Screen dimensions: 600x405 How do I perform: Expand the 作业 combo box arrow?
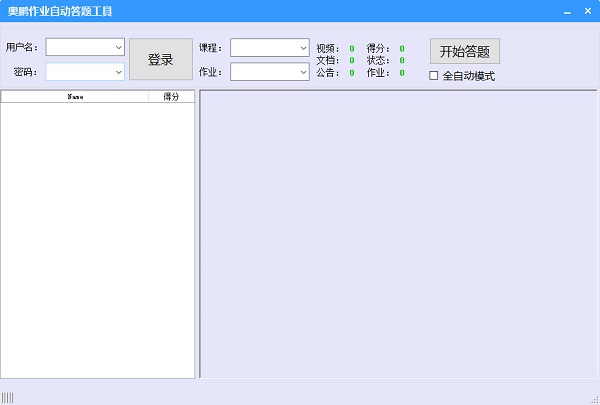tap(303, 72)
